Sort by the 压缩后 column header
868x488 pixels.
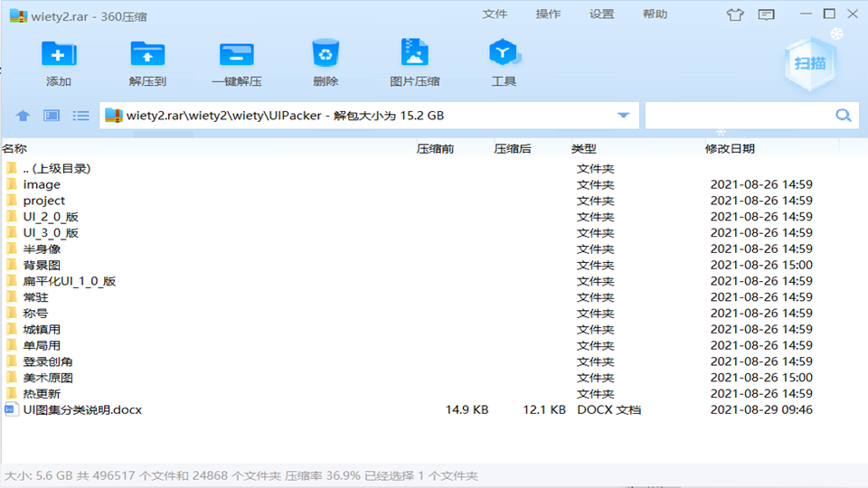(x=513, y=148)
